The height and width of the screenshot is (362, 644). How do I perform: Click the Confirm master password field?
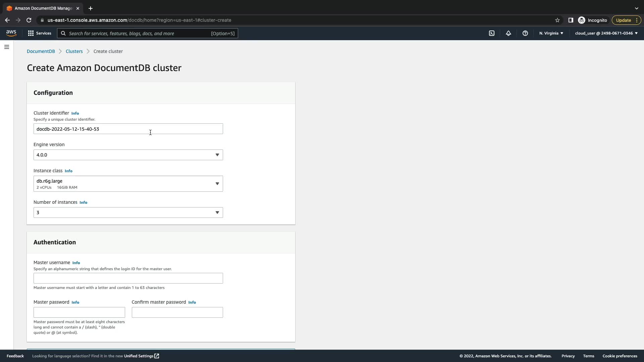177,312
